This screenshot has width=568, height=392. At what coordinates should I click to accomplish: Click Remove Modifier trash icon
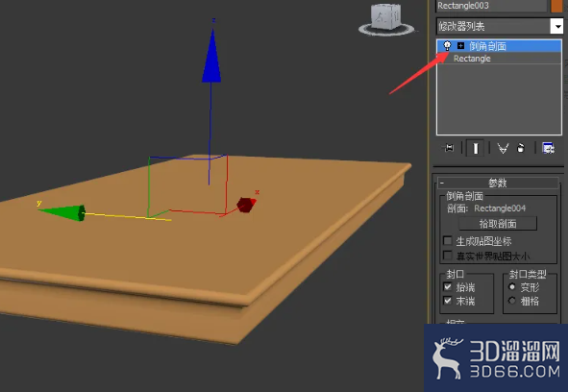coord(521,148)
